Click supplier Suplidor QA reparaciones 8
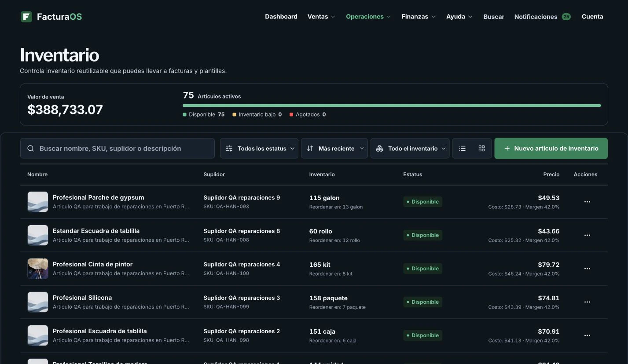The image size is (628, 364). pyautogui.click(x=242, y=231)
